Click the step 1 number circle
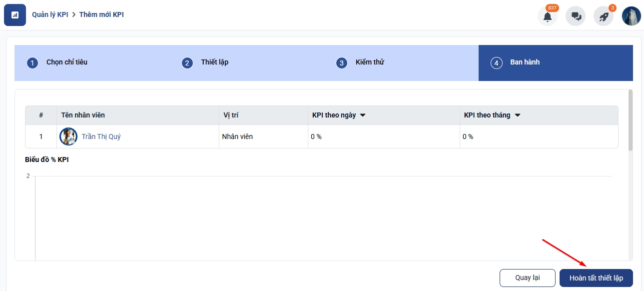 pyautogui.click(x=32, y=63)
